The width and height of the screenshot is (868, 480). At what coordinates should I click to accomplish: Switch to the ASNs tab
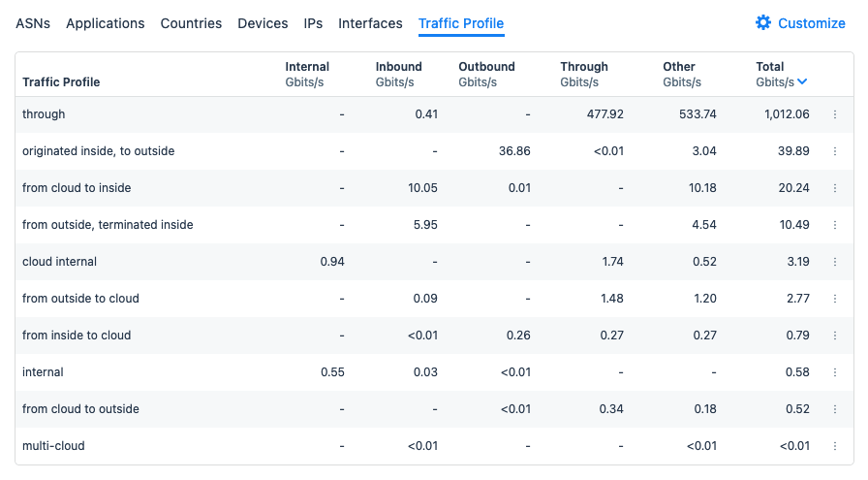coord(33,23)
